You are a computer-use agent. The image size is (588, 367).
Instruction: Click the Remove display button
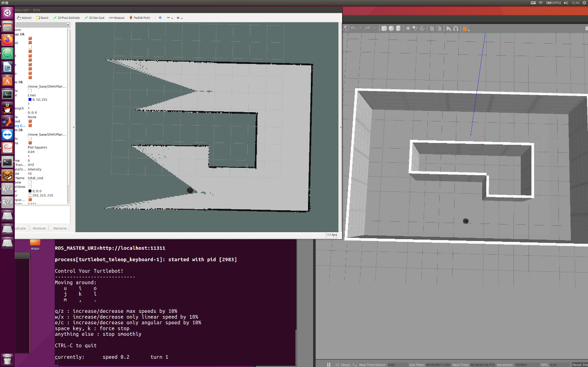[x=39, y=228]
